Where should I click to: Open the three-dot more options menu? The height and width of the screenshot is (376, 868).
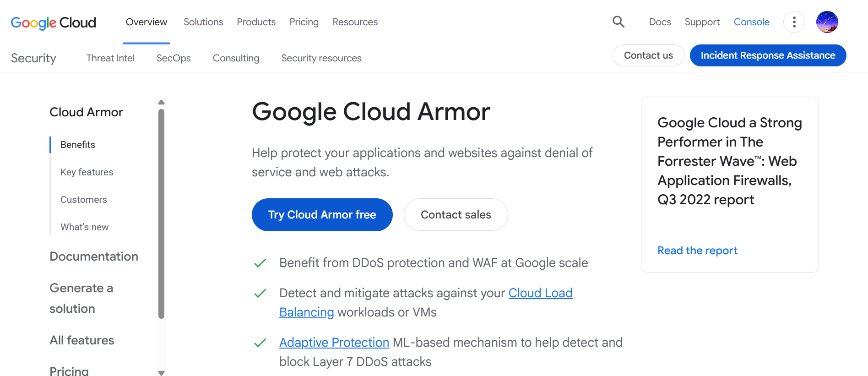point(794,22)
